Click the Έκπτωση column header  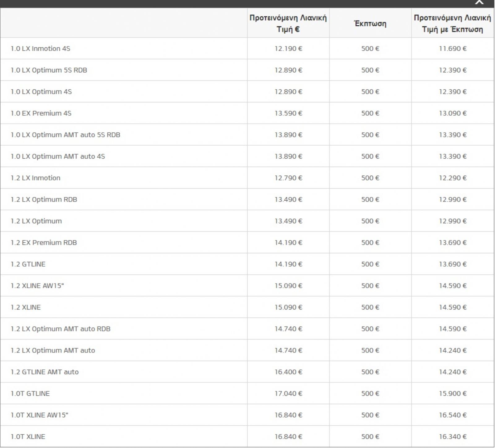(x=370, y=23)
